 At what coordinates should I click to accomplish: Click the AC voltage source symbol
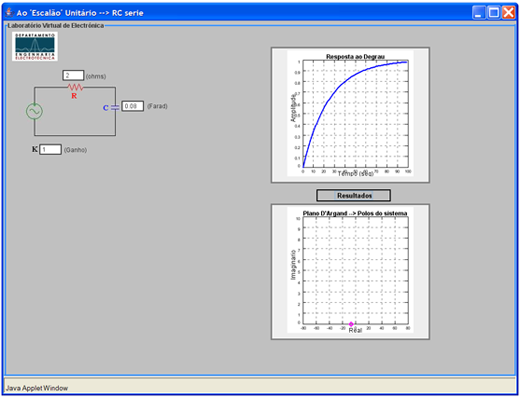(x=34, y=111)
